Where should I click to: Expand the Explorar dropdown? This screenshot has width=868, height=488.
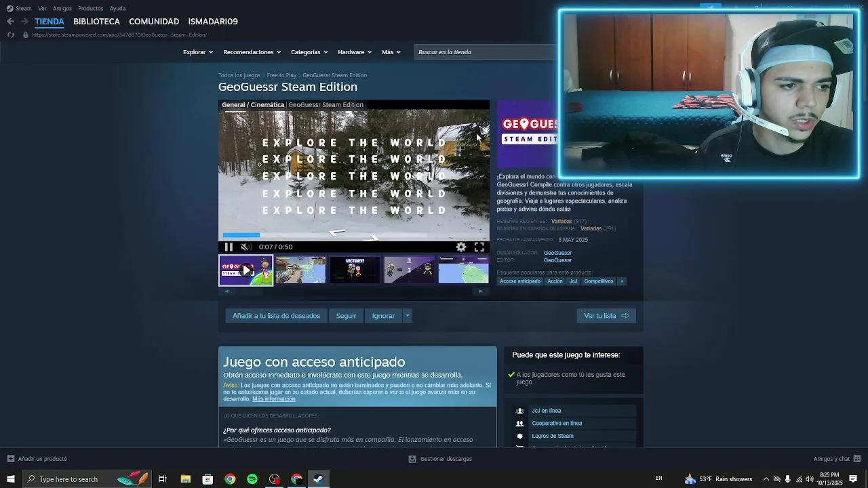[198, 52]
